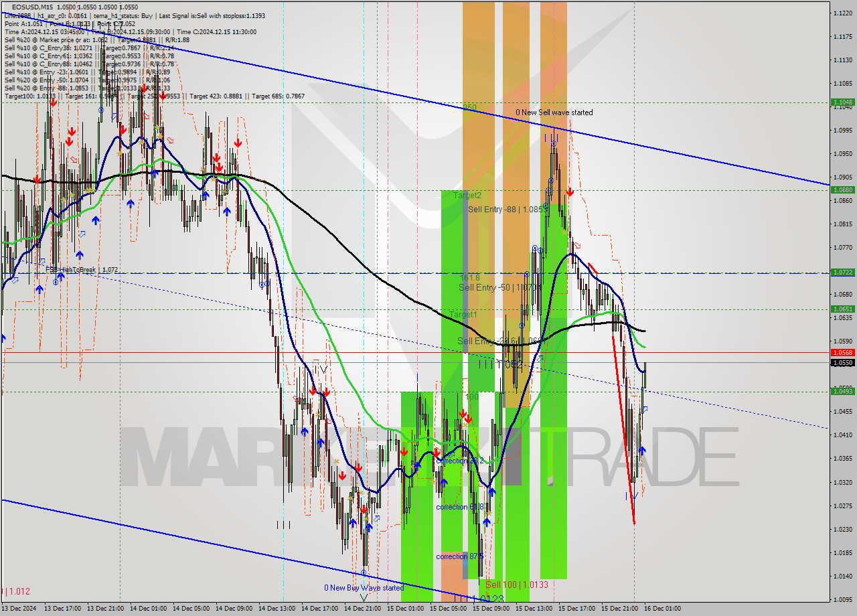Click the '0 New Sell wave started' label
Viewport: 857px width, 616px height.
coord(554,112)
